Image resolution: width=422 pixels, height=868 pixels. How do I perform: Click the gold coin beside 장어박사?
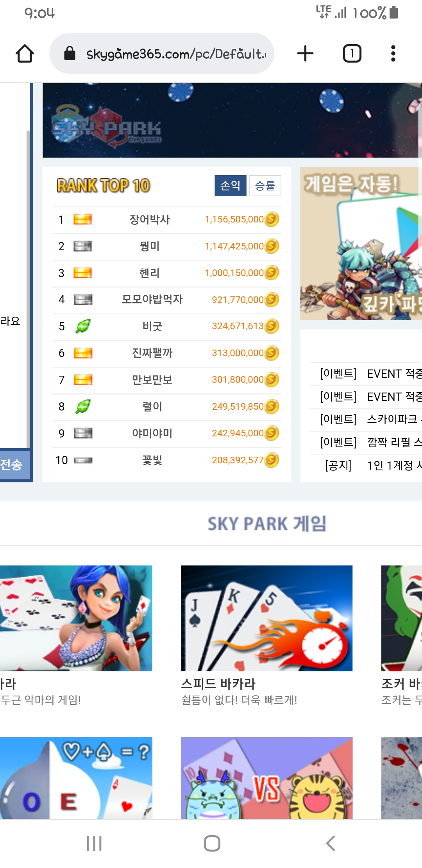pyautogui.click(x=272, y=219)
